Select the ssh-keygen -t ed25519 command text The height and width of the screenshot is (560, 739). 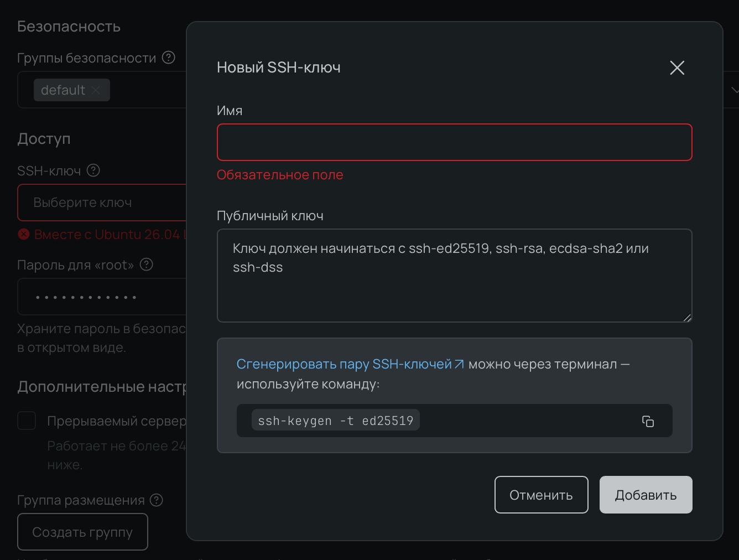click(335, 421)
